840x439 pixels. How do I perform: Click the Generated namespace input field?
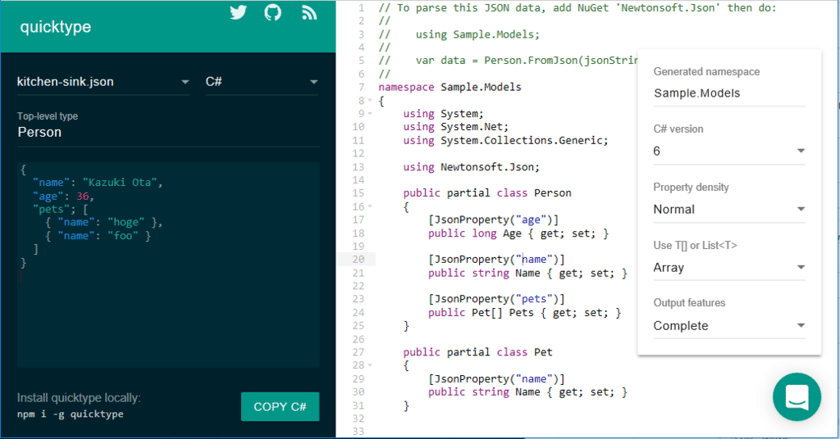tap(729, 93)
